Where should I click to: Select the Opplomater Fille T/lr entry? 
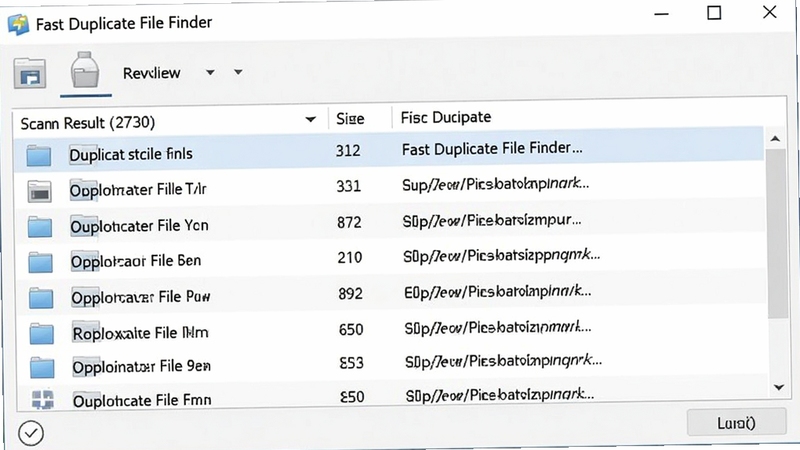point(138,190)
